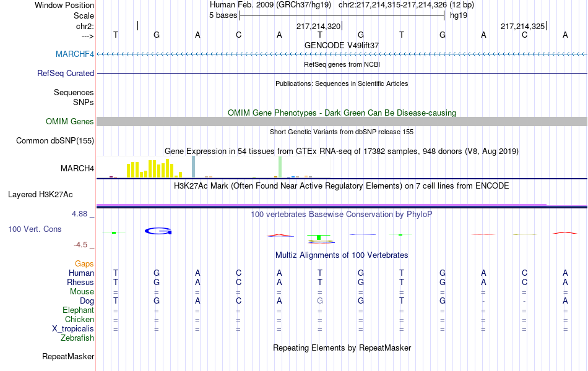Viewport: 588px width, 371px height.
Task: Open the RefSeq Curated track label
Action: (65, 73)
